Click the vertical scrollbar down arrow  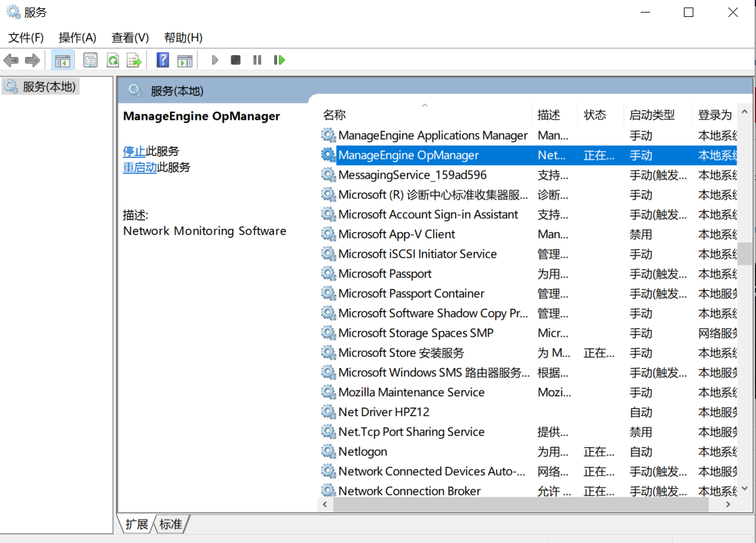pos(745,488)
